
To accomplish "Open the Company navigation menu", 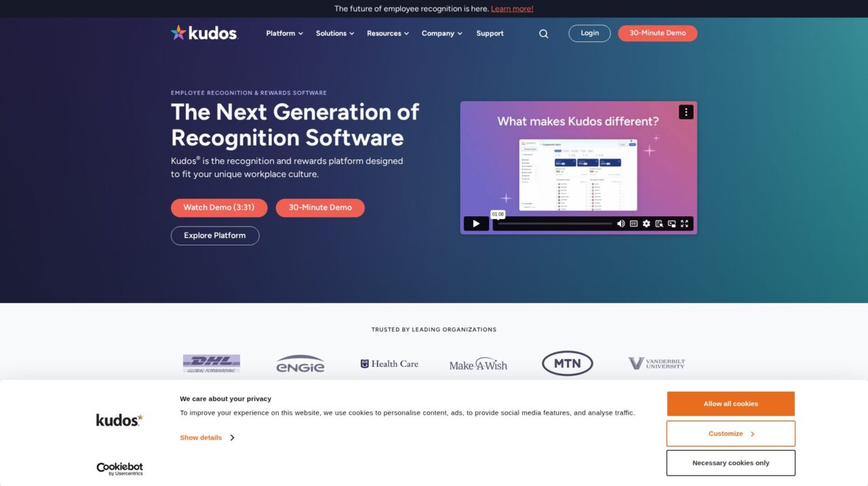I will (x=441, y=33).
